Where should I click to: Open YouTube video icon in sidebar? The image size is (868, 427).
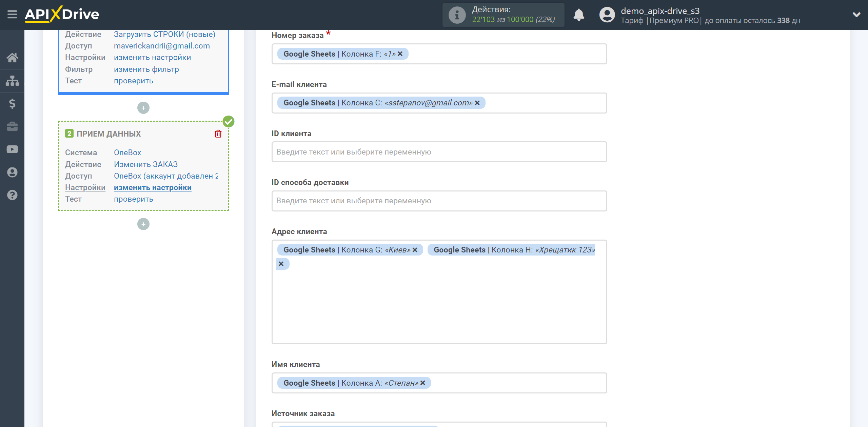tap(12, 149)
